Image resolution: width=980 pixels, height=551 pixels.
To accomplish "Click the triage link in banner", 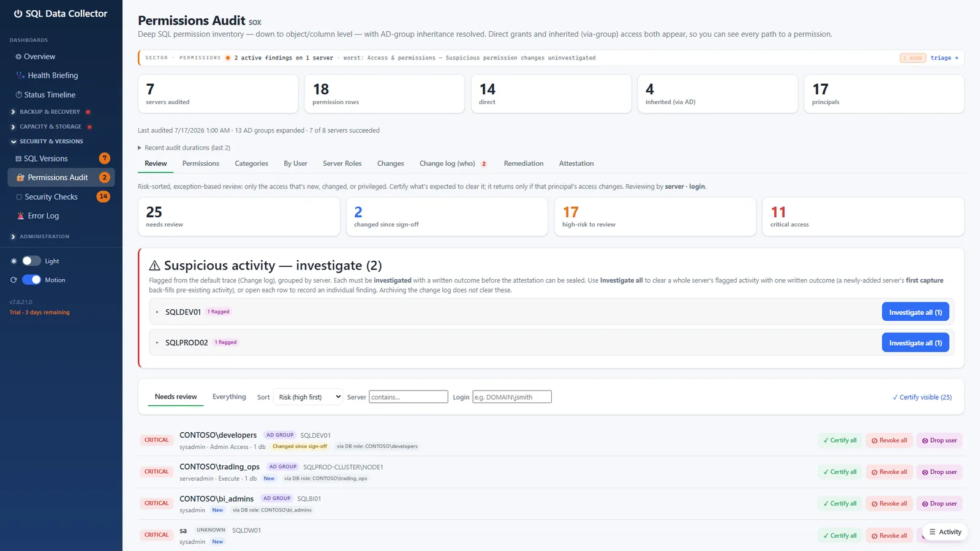I will click(944, 58).
